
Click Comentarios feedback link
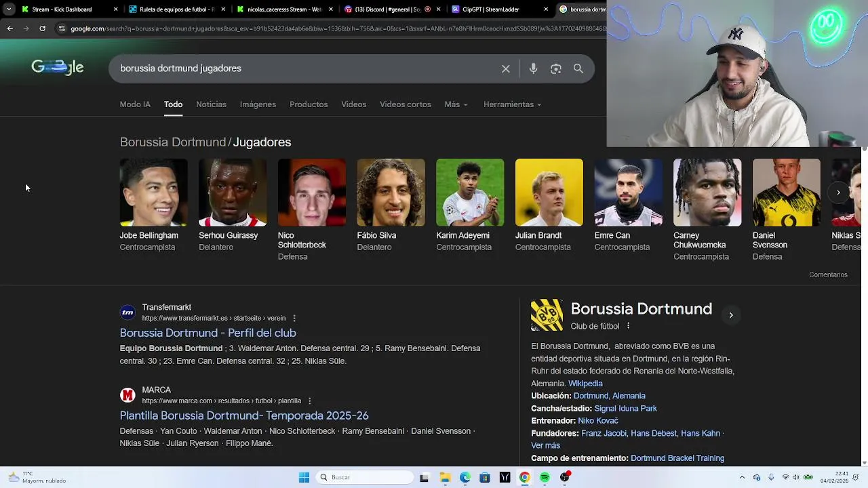click(x=828, y=274)
